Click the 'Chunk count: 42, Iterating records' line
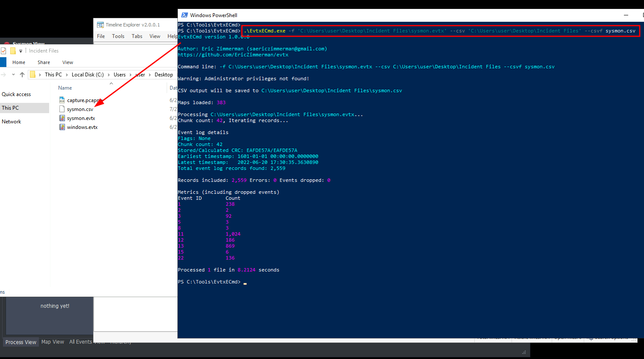 (233, 120)
